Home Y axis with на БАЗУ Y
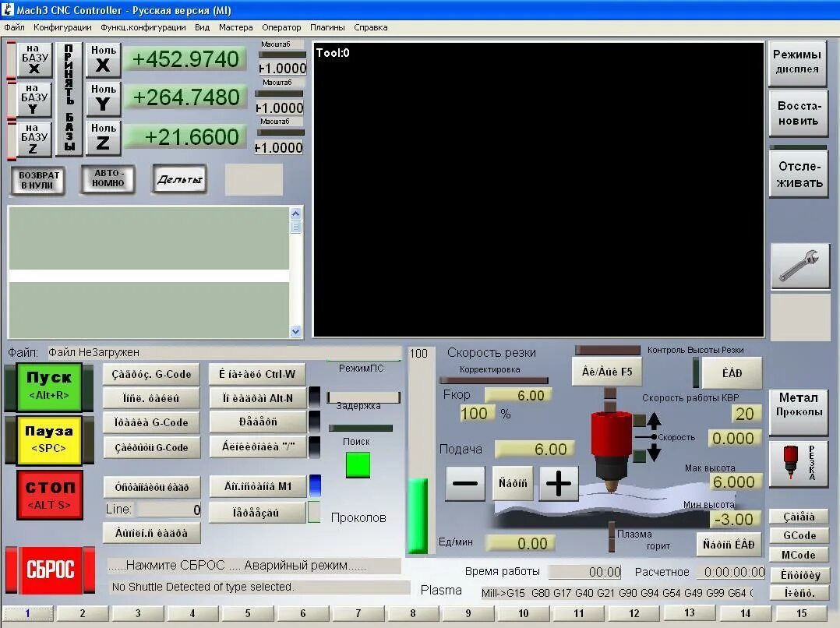This screenshot has height=628, width=840. 34,99
